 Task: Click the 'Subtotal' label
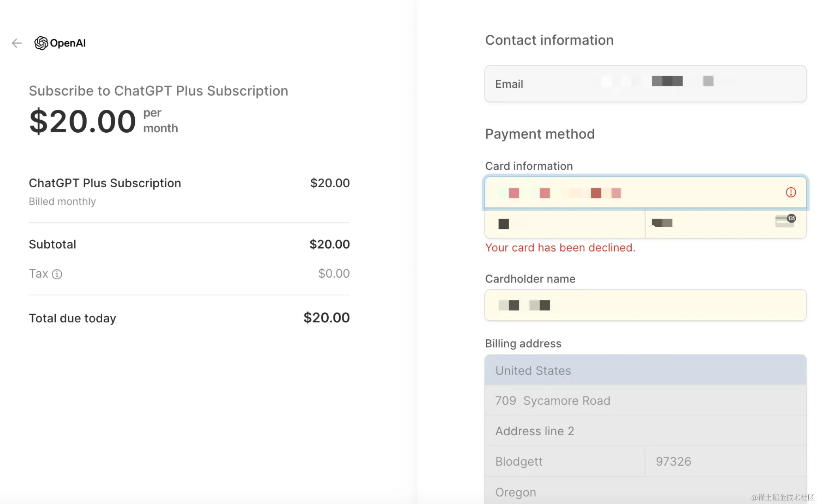(53, 244)
